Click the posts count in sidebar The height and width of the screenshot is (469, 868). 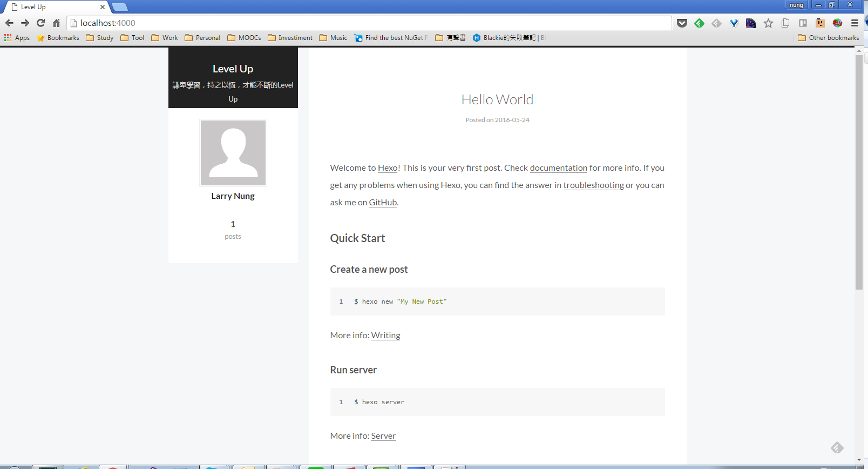click(233, 230)
